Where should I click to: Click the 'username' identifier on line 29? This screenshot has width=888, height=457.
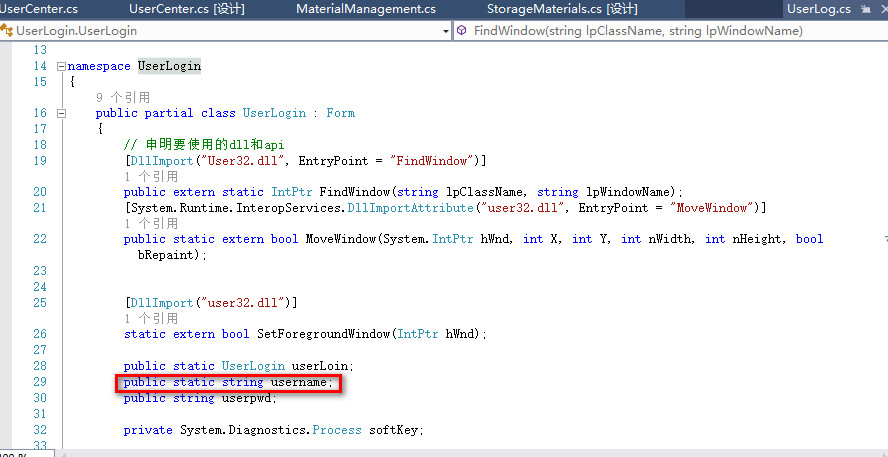point(298,382)
